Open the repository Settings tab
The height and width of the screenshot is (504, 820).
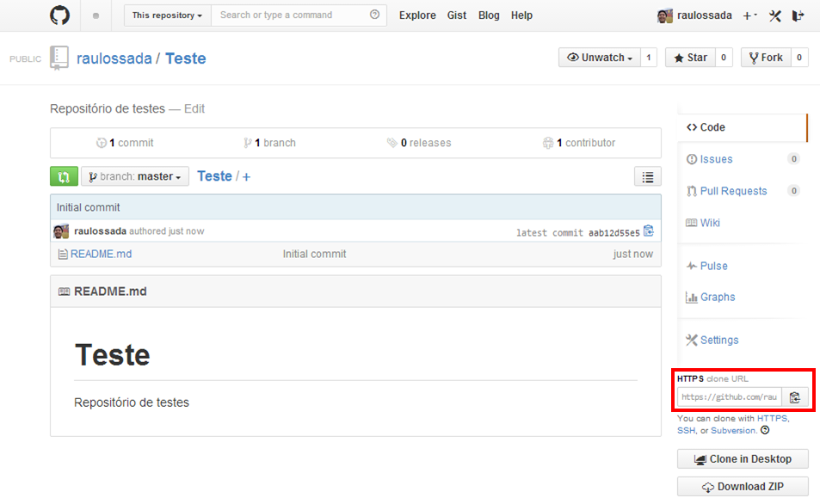(712, 340)
